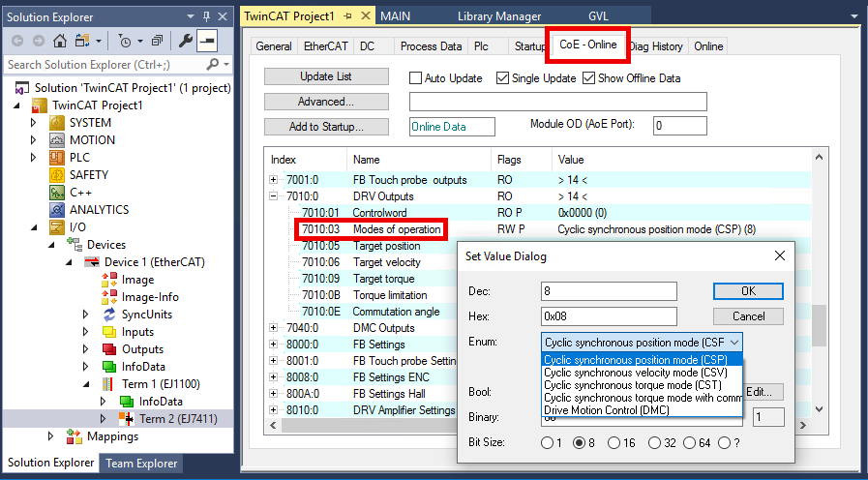Select Bit Size 64 radio button
Viewport: 868px width, 480px height.
click(x=690, y=443)
